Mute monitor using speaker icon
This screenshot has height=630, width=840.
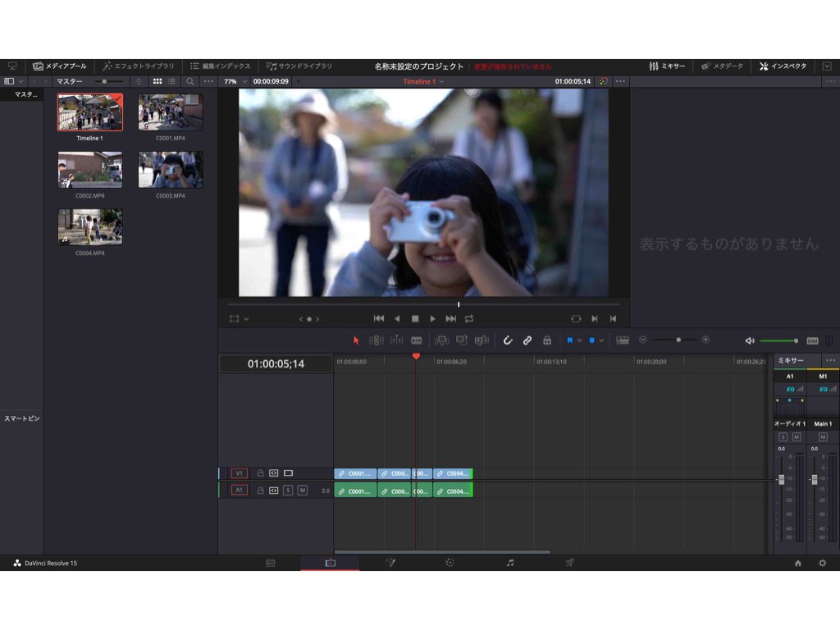(x=750, y=340)
